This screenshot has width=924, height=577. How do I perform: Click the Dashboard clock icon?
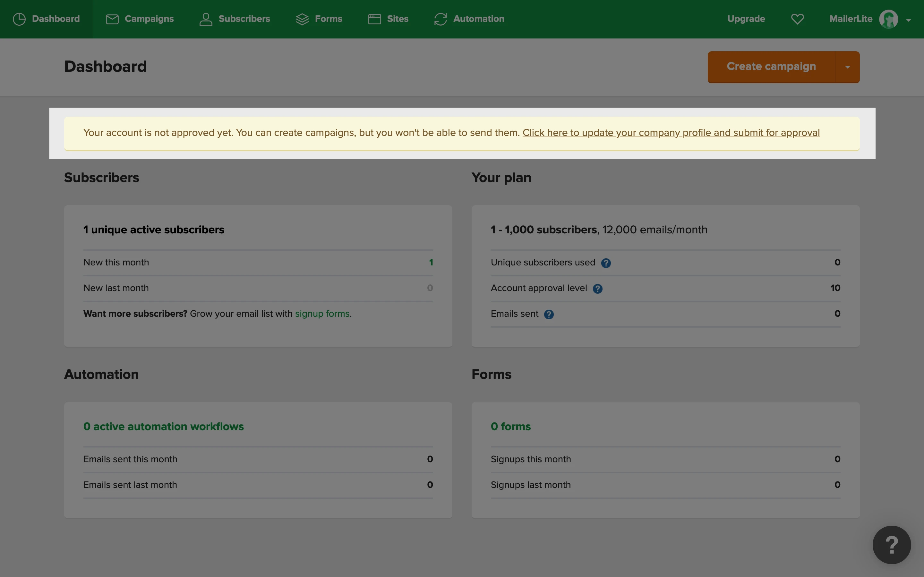pos(19,19)
